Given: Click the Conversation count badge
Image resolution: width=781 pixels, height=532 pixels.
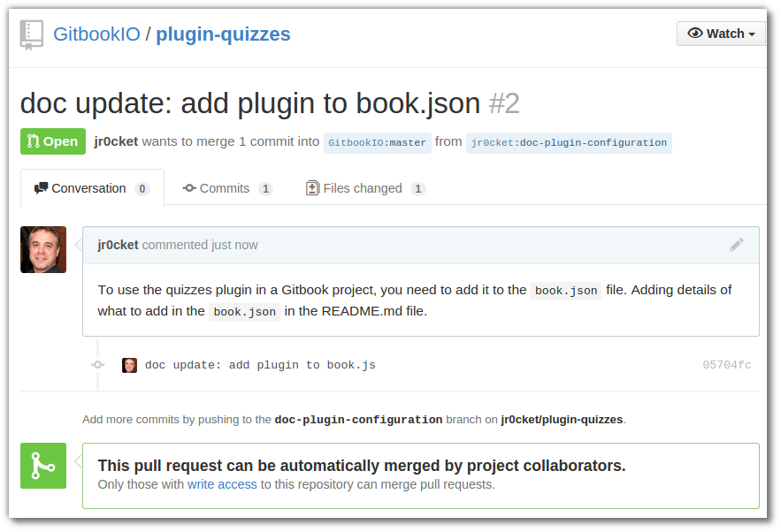Looking at the screenshot, I should [x=142, y=188].
